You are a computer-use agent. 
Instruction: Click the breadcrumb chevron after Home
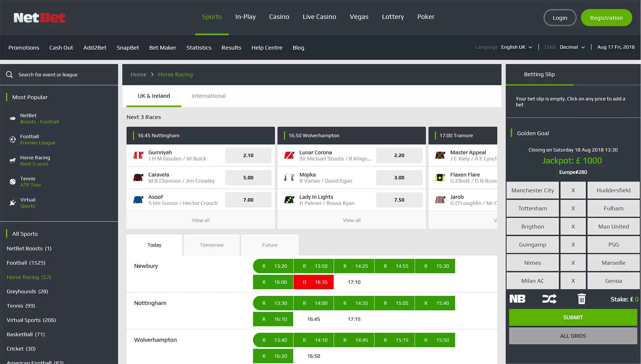pyautogui.click(x=152, y=74)
